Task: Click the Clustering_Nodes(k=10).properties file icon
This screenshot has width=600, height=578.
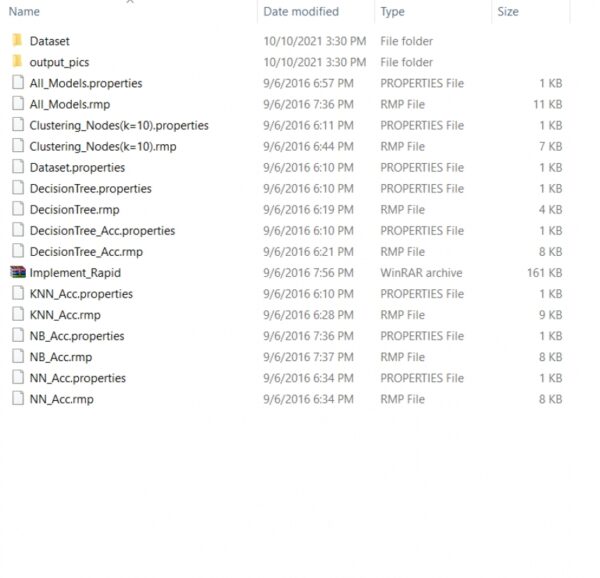Action: click(18, 125)
